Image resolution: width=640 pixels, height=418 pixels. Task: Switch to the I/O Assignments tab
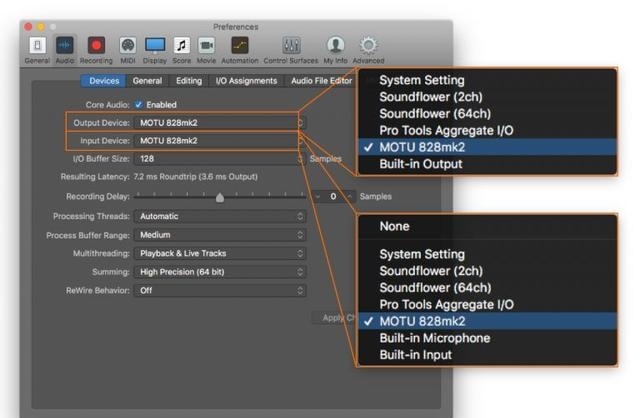point(246,81)
